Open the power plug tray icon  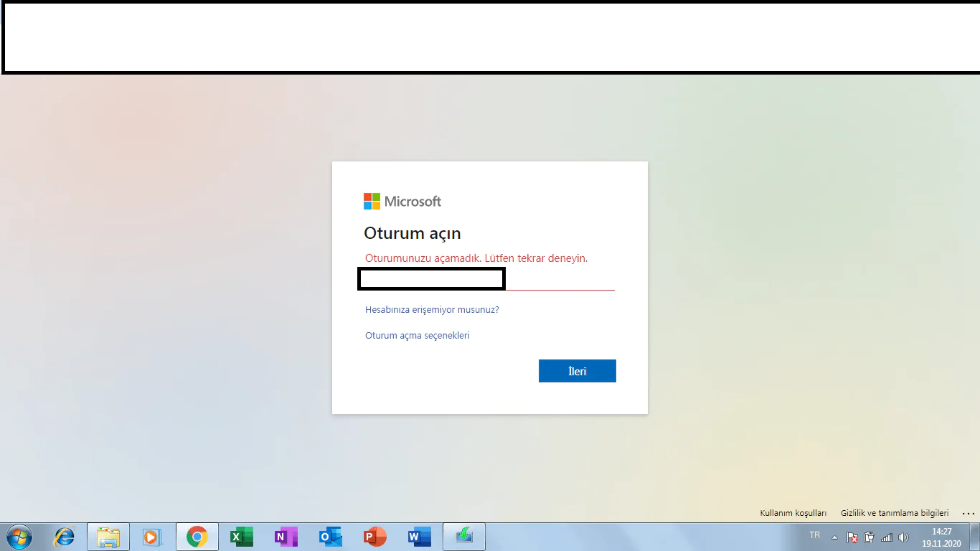pyautogui.click(x=870, y=537)
